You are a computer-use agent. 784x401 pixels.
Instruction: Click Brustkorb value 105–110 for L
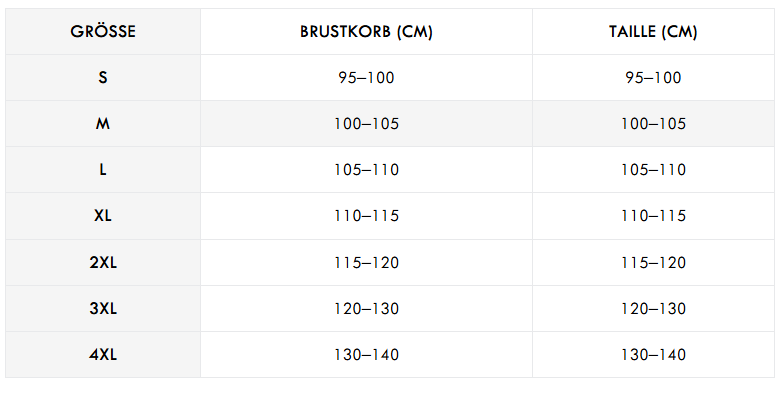(366, 170)
